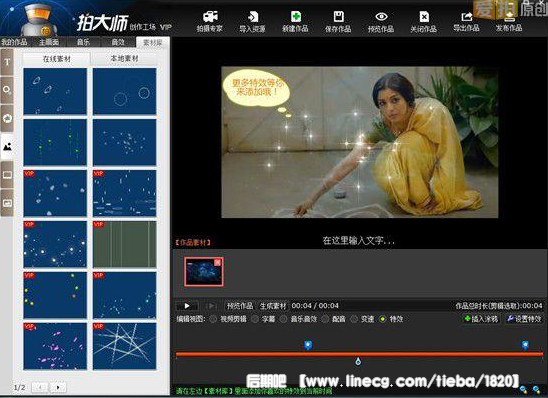Switch to 主画面 tab
The width and height of the screenshot is (548, 398).
point(49,42)
